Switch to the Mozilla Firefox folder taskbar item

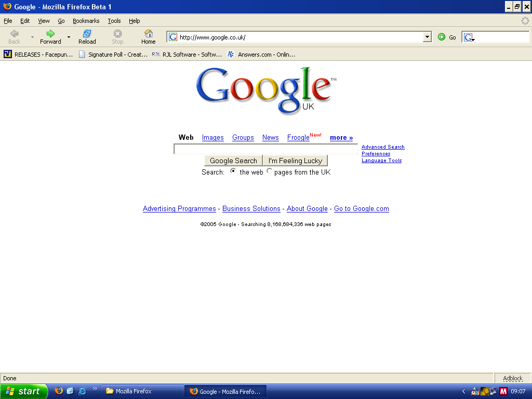142,391
